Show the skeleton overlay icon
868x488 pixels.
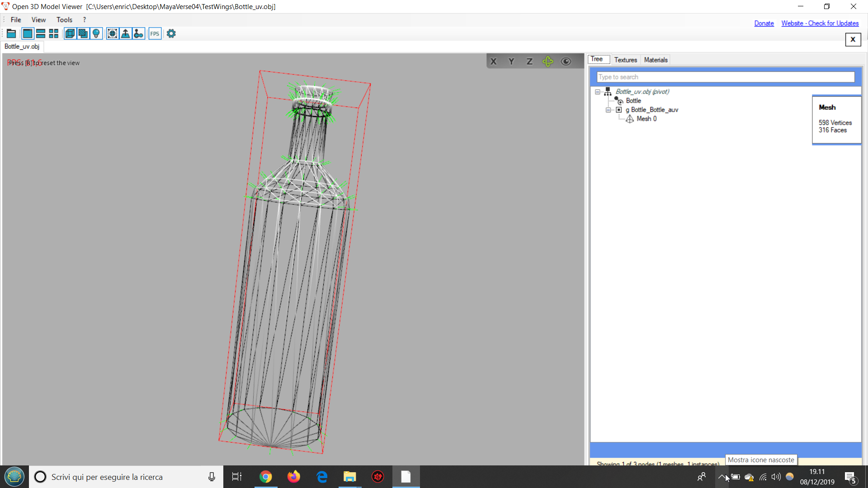tap(139, 33)
